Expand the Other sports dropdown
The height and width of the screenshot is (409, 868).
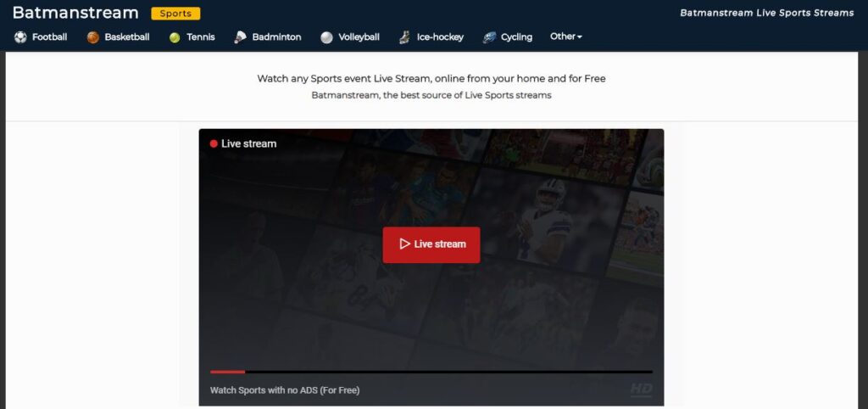(x=566, y=36)
